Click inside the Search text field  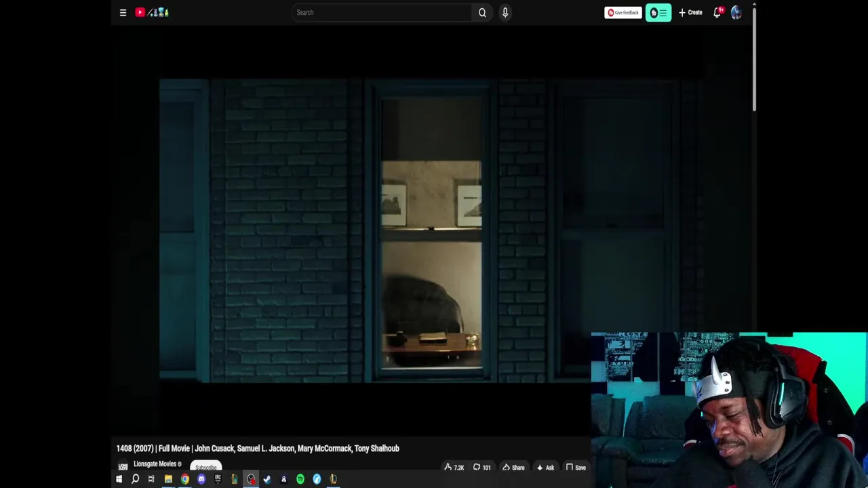click(x=382, y=12)
